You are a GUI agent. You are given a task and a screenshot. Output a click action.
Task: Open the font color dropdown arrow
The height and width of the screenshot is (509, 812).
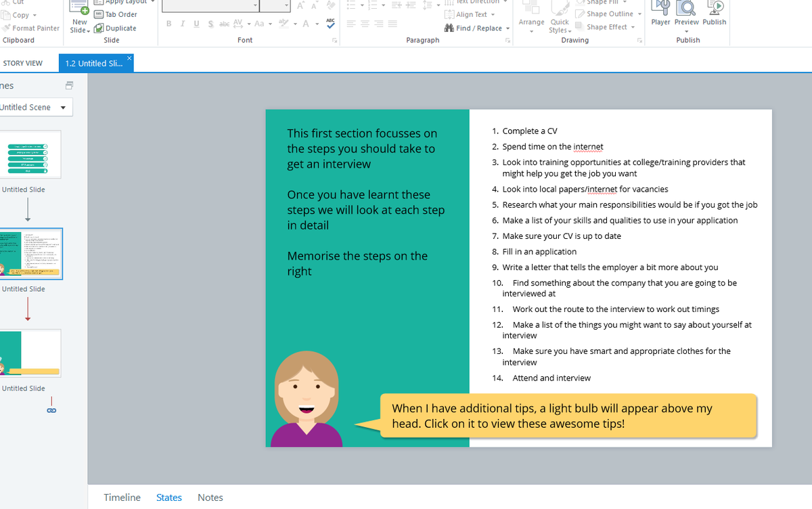[317, 24]
